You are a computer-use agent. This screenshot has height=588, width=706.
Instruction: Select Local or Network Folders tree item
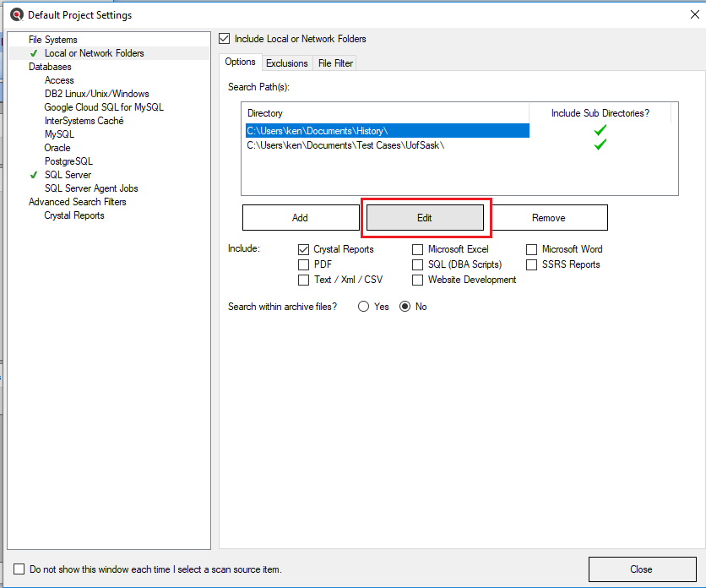[94, 53]
